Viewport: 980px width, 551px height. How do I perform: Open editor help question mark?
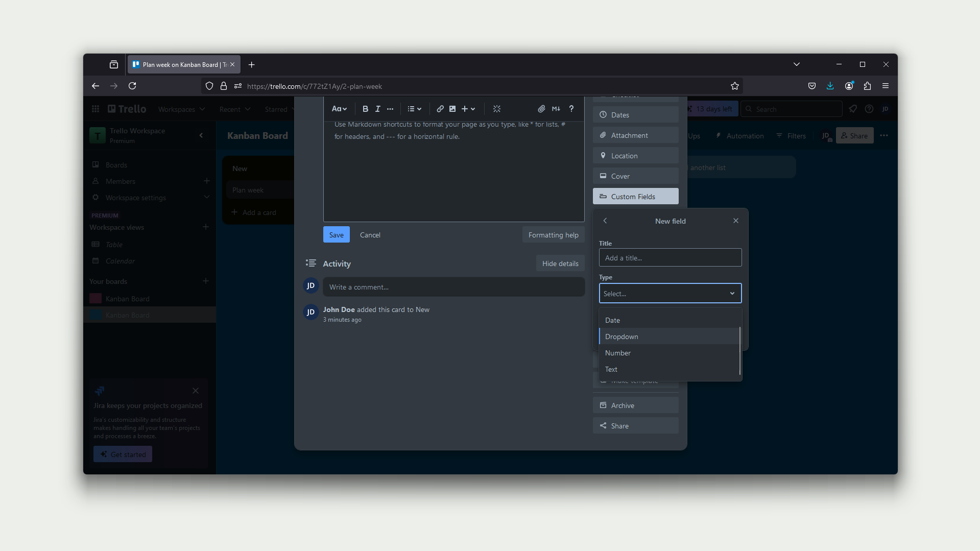(571, 109)
